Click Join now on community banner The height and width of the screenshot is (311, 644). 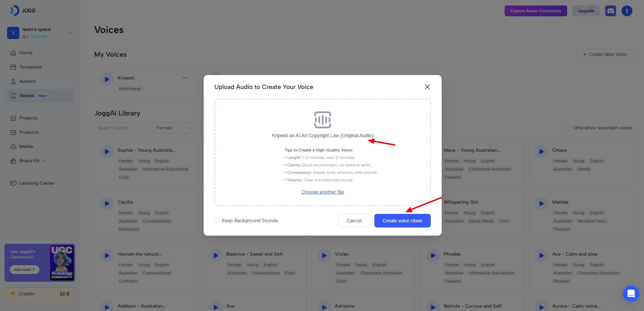[24, 270]
